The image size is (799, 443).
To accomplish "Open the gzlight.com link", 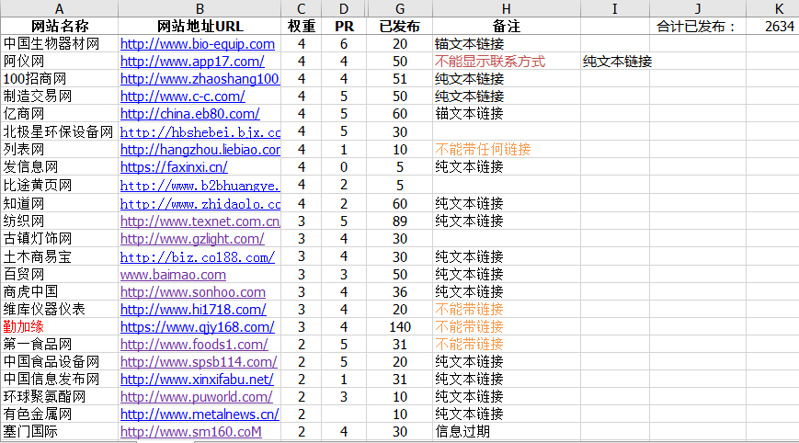I will [x=192, y=239].
